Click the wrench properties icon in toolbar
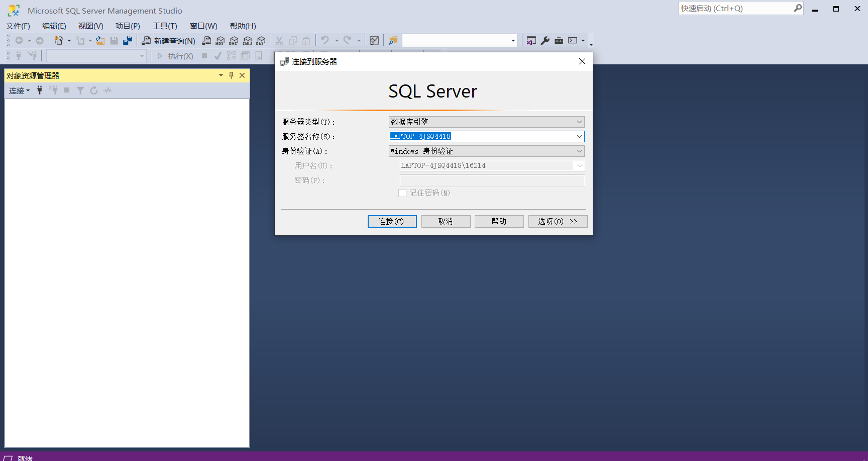This screenshot has height=461, width=868. pyautogui.click(x=545, y=41)
